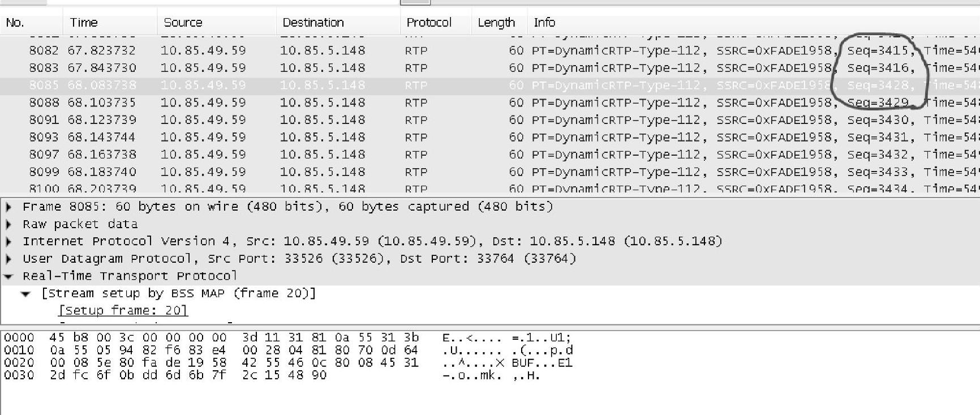The image size is (980, 415).
Task: Sort by the Protocol column header
Action: click(428, 23)
